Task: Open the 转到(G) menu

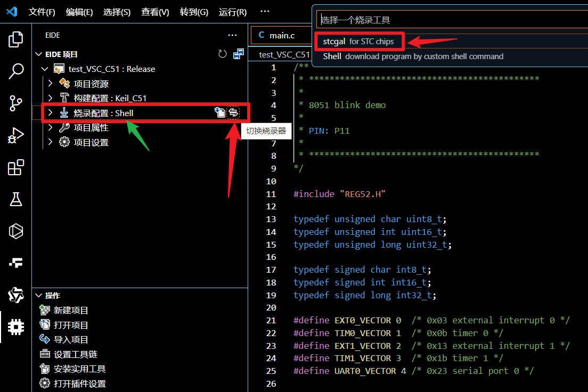Action: coord(194,12)
